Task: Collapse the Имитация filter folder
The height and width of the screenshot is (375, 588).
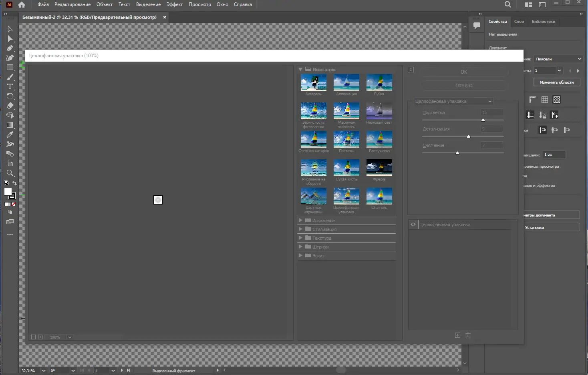Action: pyautogui.click(x=300, y=70)
